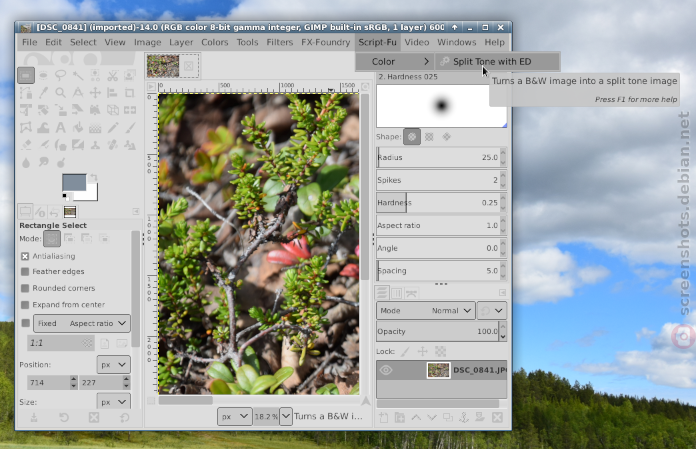Select the Dodge/Burn tool
The height and width of the screenshot is (449, 696).
tap(60, 162)
